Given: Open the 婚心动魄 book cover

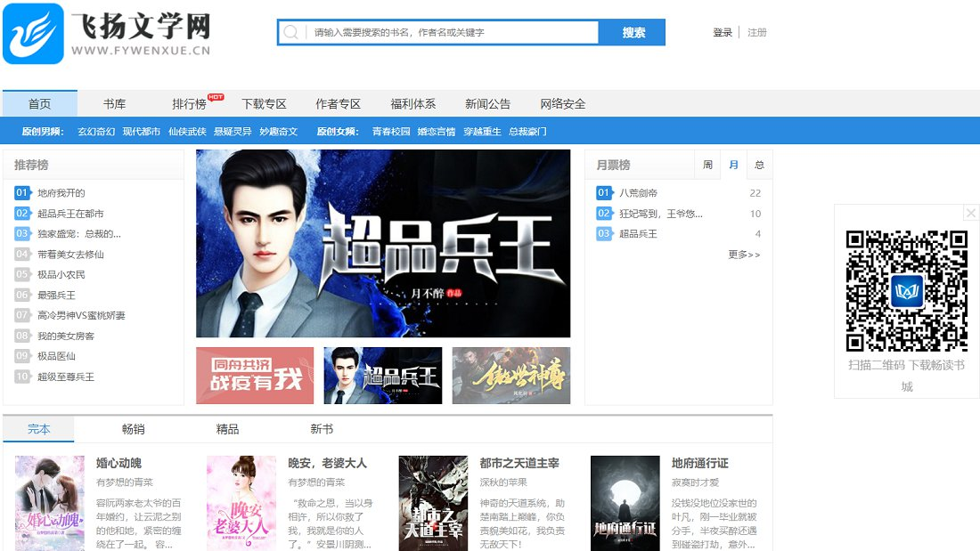Looking at the screenshot, I should click(50, 503).
